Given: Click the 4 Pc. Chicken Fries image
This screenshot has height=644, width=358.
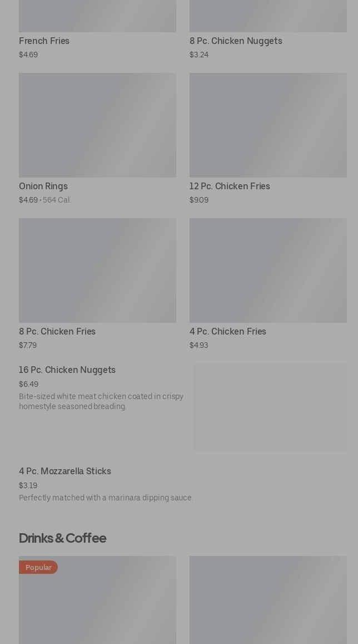Looking at the screenshot, I should tap(268, 271).
